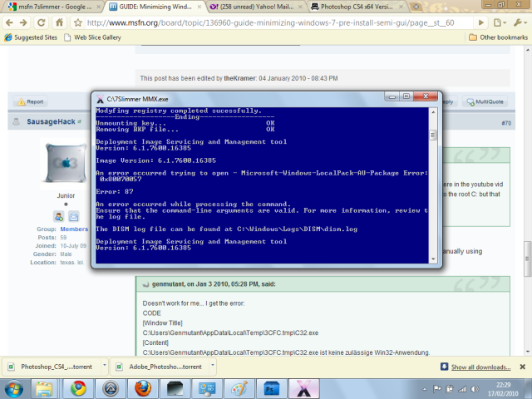Click the browser page scrollbar thumb
Screen dimensions: 532x399
point(528,259)
